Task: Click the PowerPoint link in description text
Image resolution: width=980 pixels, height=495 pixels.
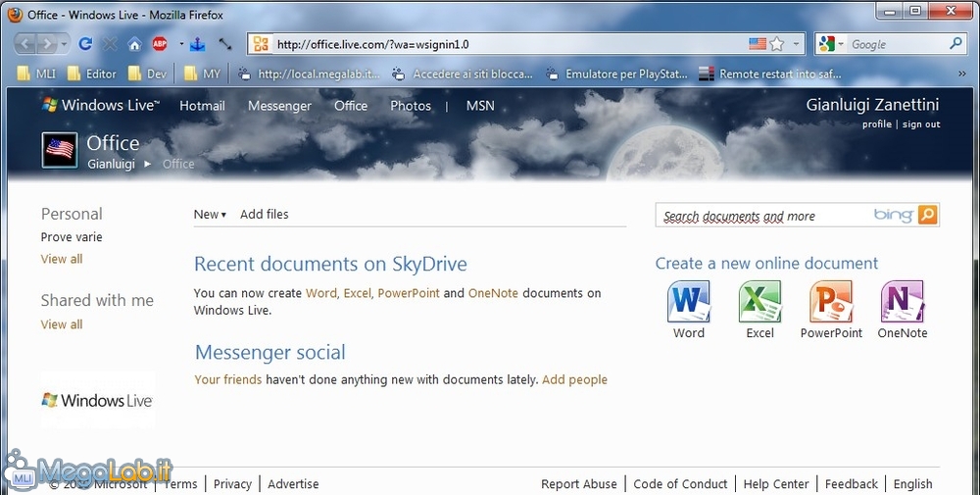Action: click(408, 292)
